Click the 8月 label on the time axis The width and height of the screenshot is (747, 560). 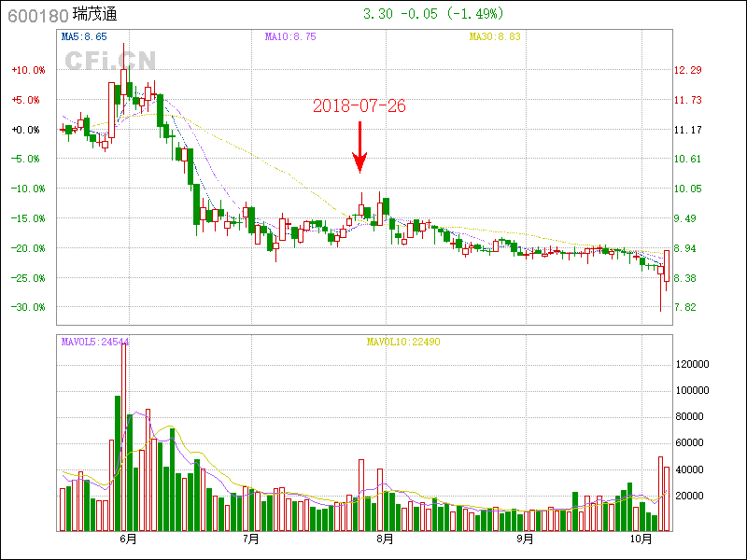pyautogui.click(x=385, y=539)
